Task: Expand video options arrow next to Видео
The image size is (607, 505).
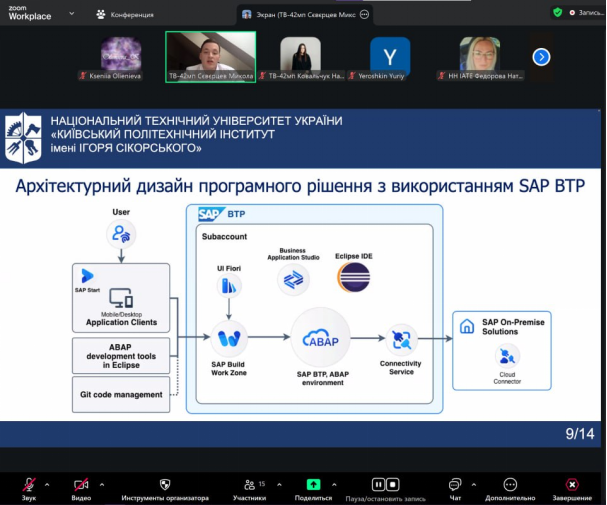Action: coord(101,484)
